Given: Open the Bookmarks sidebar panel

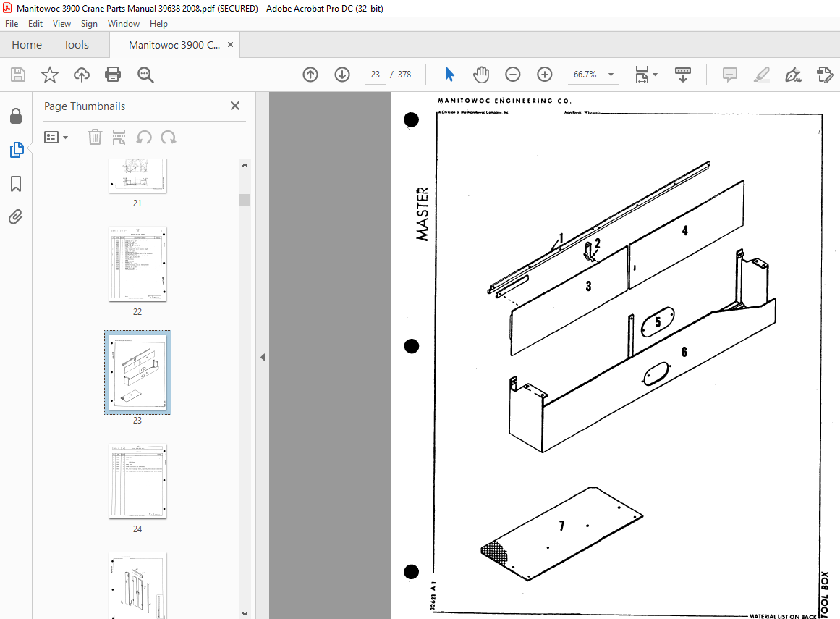Looking at the screenshot, I should pos(16,184).
